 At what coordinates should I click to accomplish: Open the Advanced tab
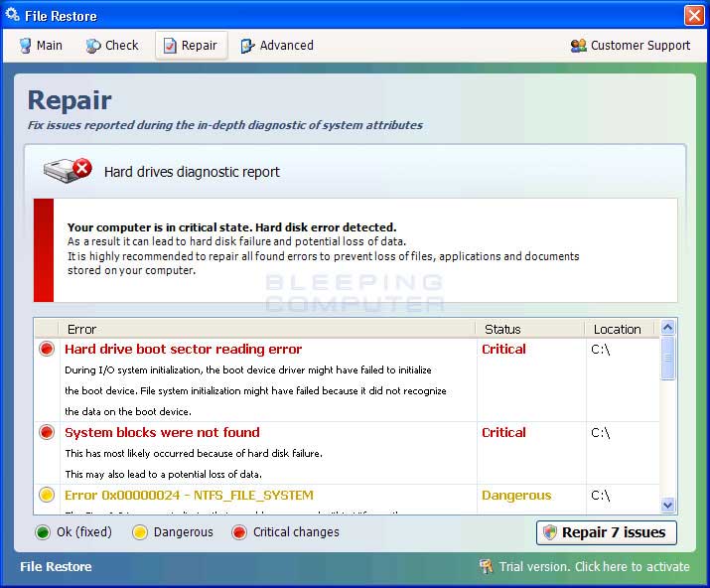(x=277, y=46)
